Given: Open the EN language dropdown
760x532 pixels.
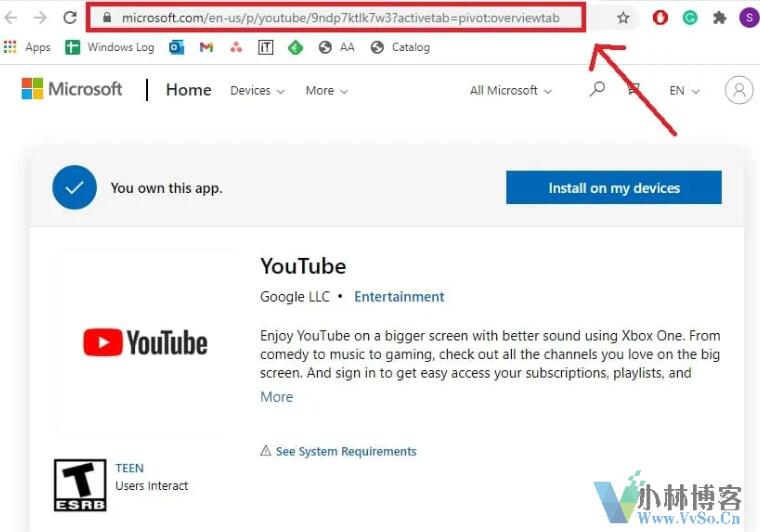Looking at the screenshot, I should click(684, 91).
